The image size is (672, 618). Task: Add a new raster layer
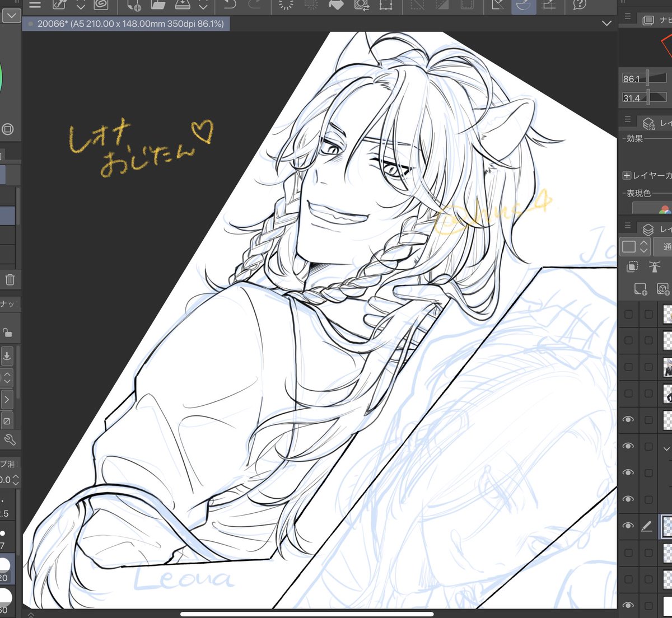(641, 289)
